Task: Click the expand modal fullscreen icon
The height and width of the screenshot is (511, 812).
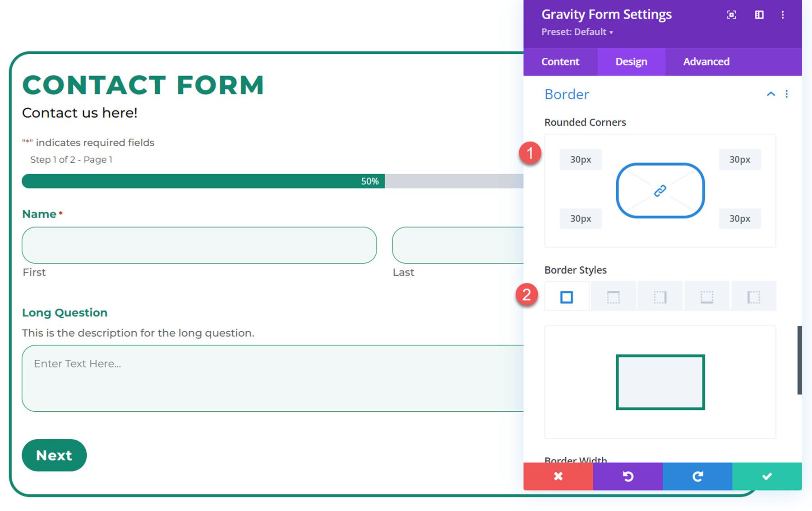Action: pyautogui.click(x=731, y=15)
